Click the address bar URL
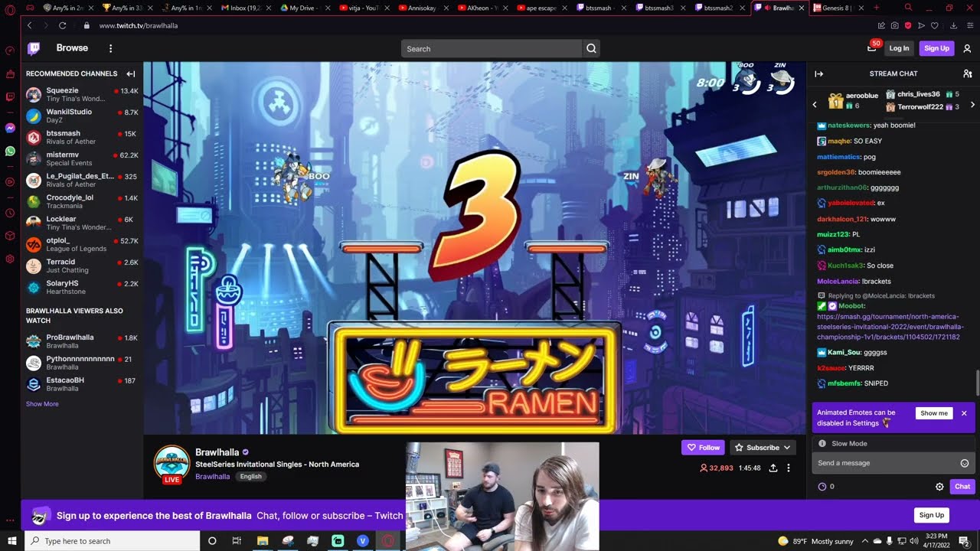 click(x=139, y=25)
